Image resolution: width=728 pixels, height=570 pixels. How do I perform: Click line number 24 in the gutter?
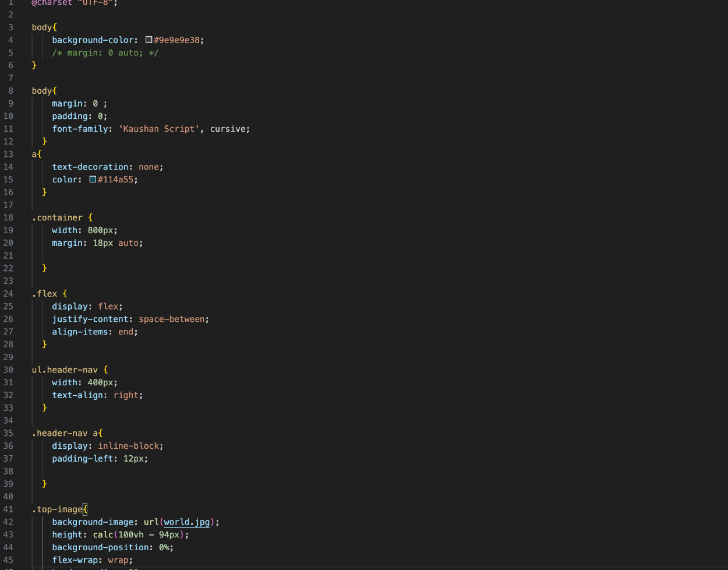pyautogui.click(x=8, y=294)
